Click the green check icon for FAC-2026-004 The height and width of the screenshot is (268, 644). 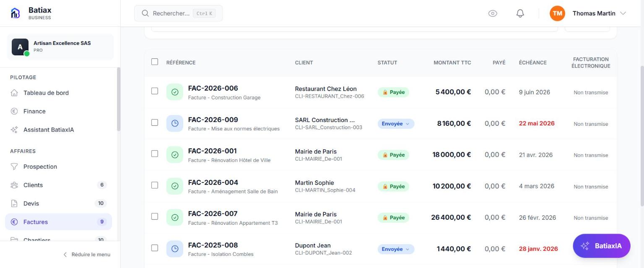point(175,186)
